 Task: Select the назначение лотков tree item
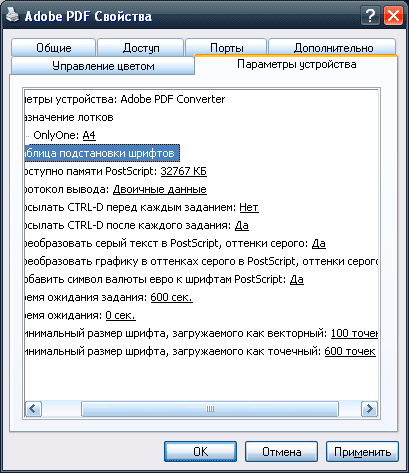point(69,117)
